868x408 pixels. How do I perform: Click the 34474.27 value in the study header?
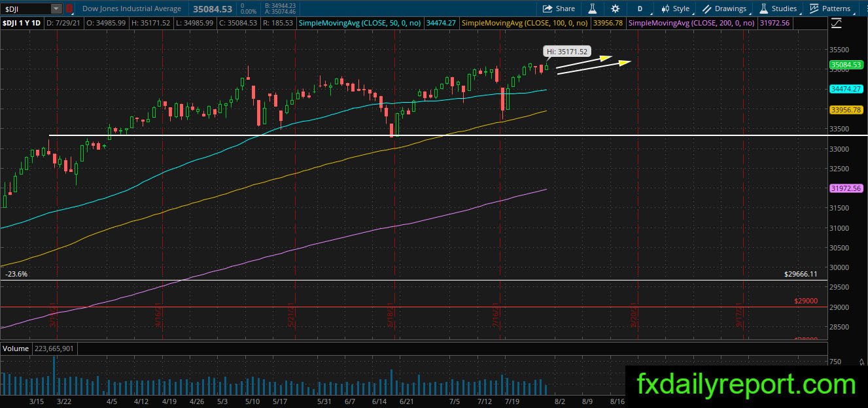[x=441, y=23]
